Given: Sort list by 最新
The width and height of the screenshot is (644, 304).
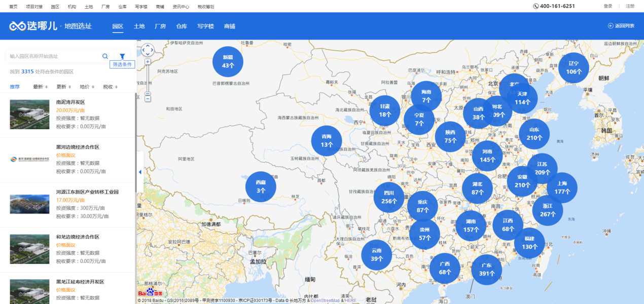Looking at the screenshot, I should pos(39,87).
